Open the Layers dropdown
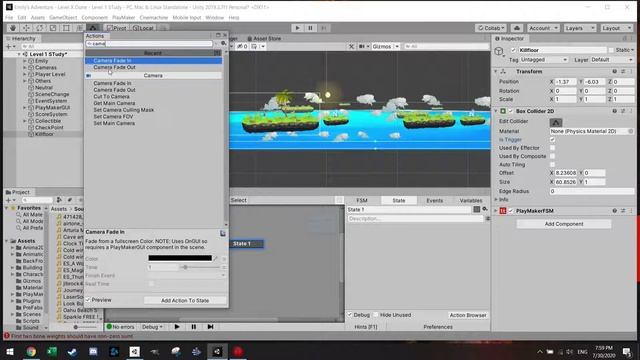 [x=580, y=28]
